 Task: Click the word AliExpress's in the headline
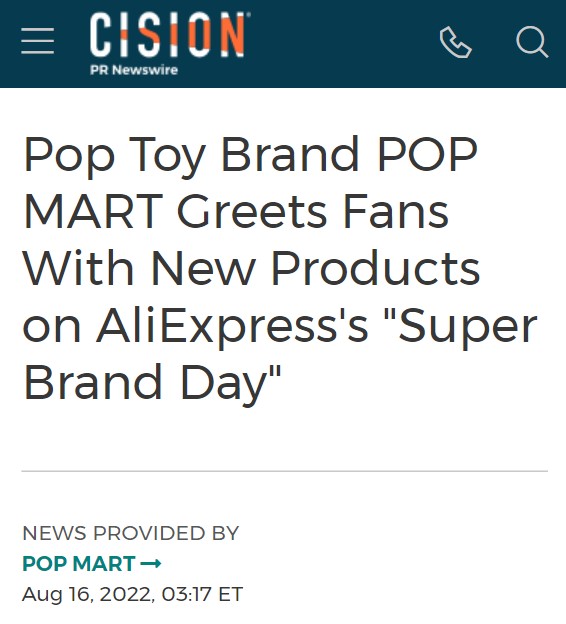232,326
